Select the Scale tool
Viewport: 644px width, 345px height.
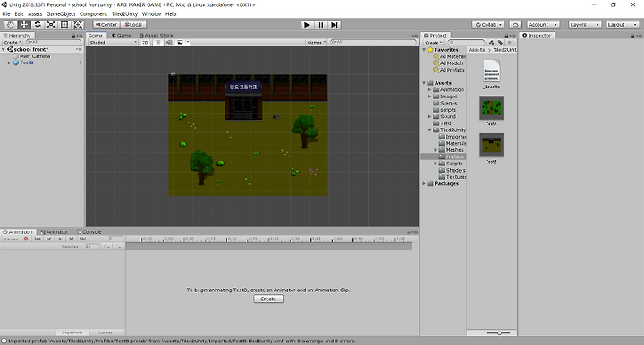pyautogui.click(x=51, y=25)
